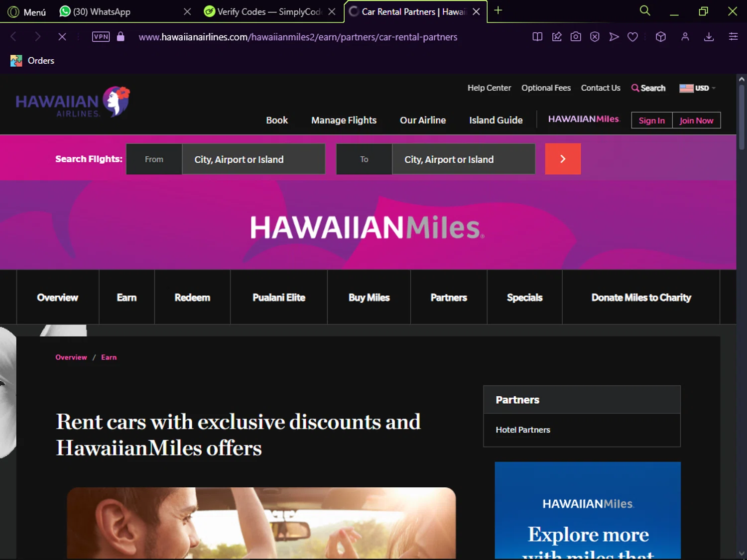This screenshot has width=747, height=560.
Task: Open the extensions cube icon
Action: tap(661, 37)
